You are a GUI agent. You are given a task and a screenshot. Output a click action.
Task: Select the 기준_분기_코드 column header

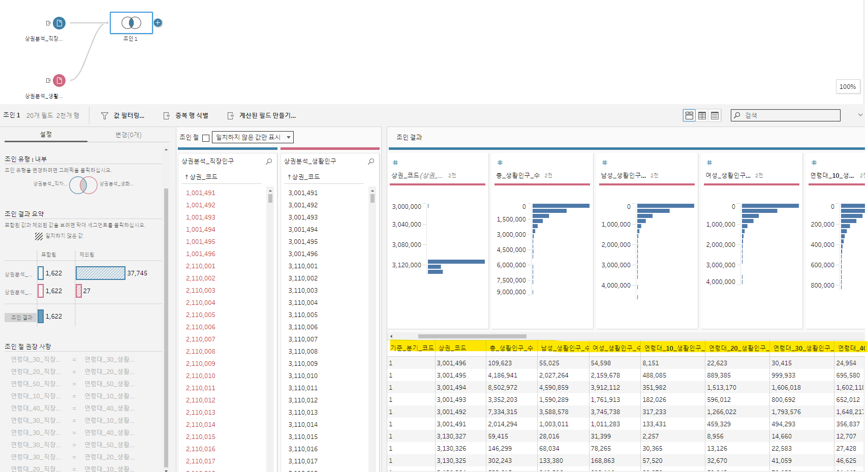412,348
